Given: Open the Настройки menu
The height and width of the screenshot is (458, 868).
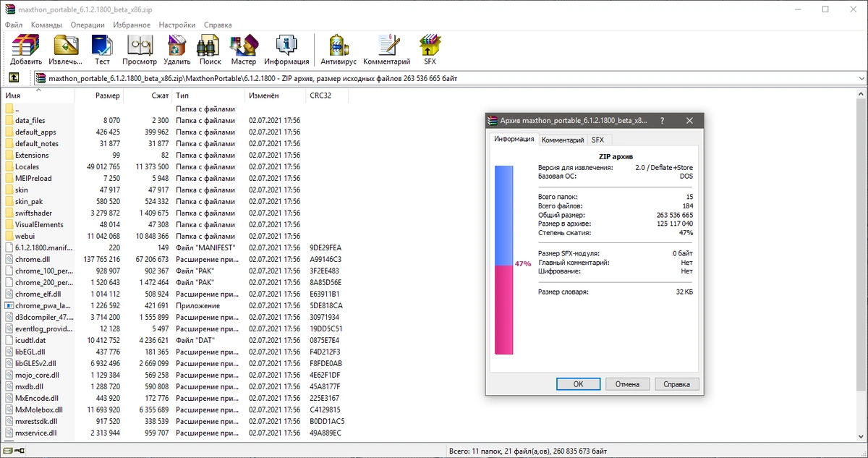Looking at the screenshot, I should click(x=177, y=25).
